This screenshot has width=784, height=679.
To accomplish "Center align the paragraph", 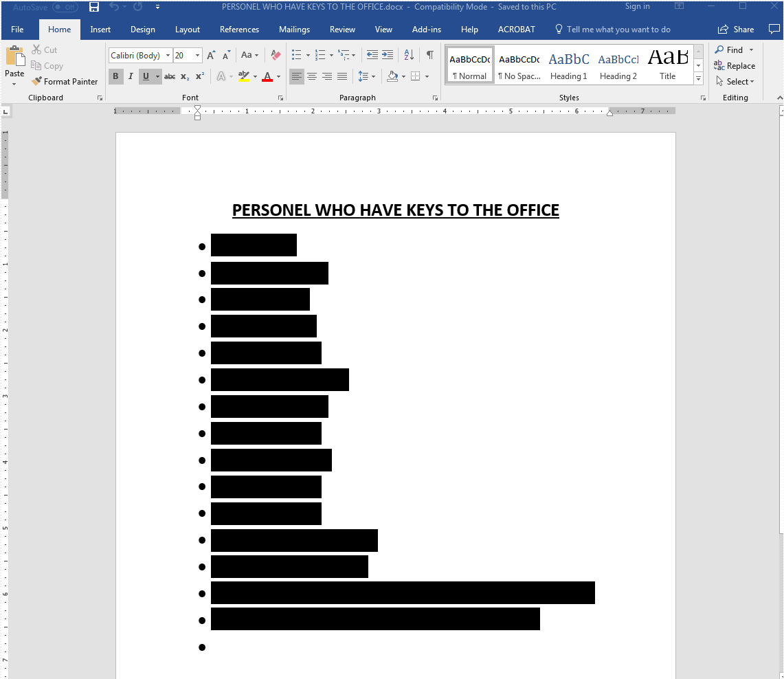I will click(312, 76).
